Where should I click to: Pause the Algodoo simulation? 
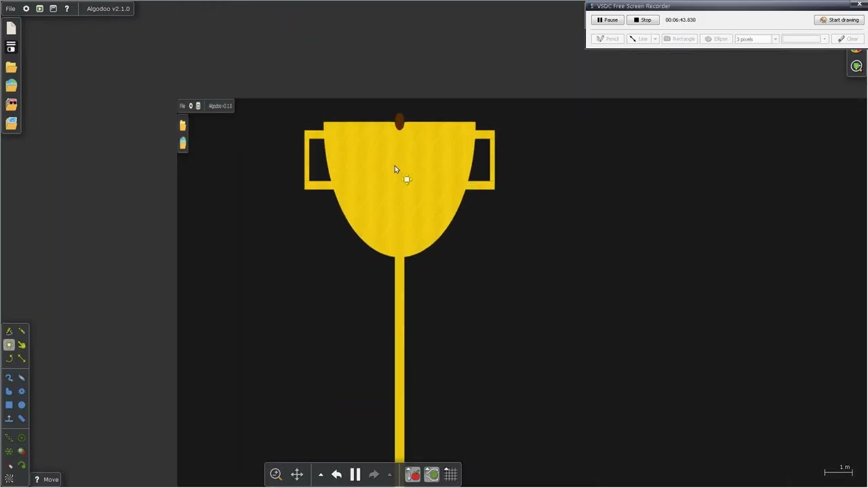click(355, 474)
